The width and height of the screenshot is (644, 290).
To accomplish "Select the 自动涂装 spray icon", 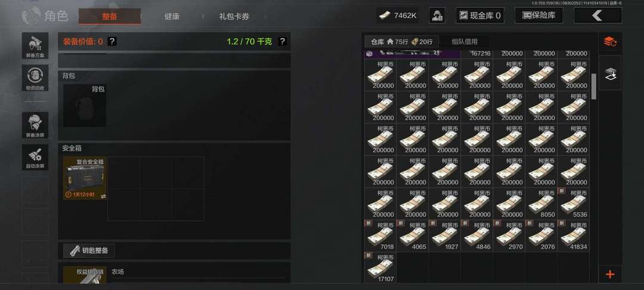I will [35, 157].
